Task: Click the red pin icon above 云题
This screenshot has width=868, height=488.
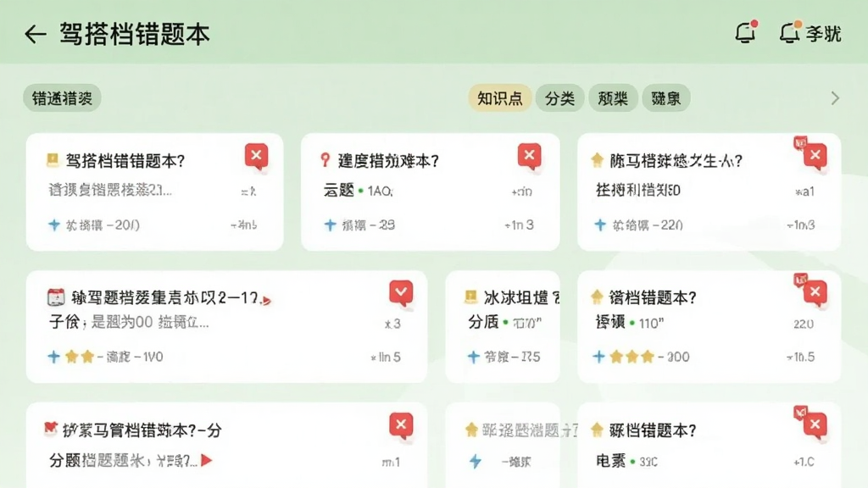Action: (325, 160)
